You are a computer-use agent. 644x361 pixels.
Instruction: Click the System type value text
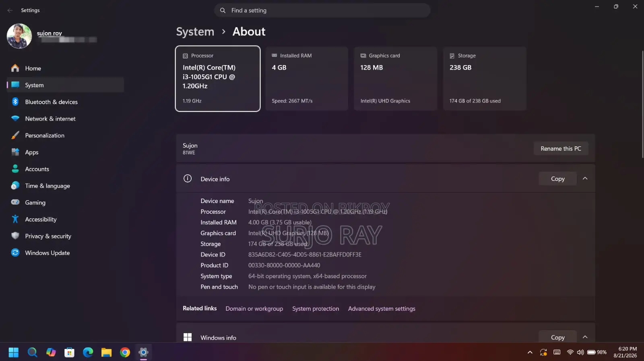308,276
